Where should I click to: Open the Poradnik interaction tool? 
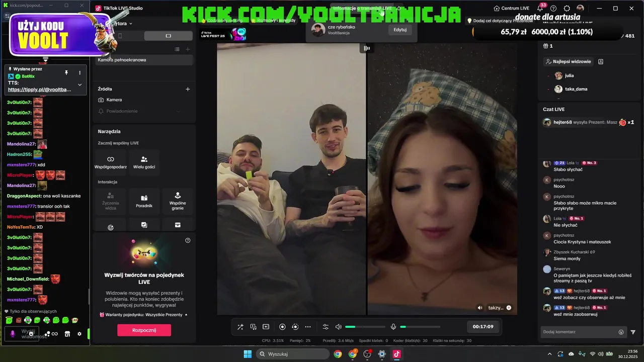tap(144, 201)
